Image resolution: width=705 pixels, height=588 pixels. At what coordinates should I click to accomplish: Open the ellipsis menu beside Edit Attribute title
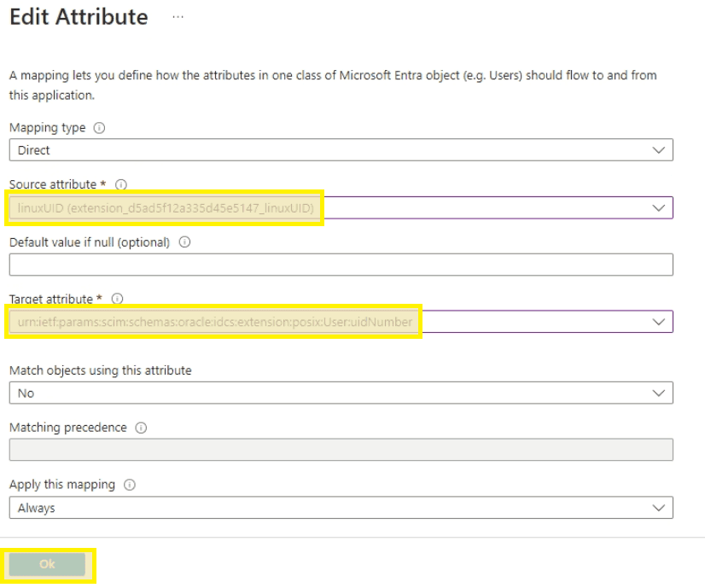[x=177, y=18]
